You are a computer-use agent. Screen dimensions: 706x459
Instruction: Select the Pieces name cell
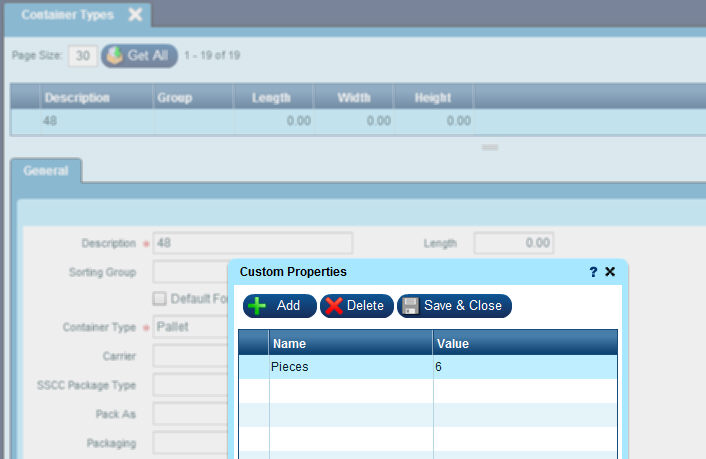[351, 367]
